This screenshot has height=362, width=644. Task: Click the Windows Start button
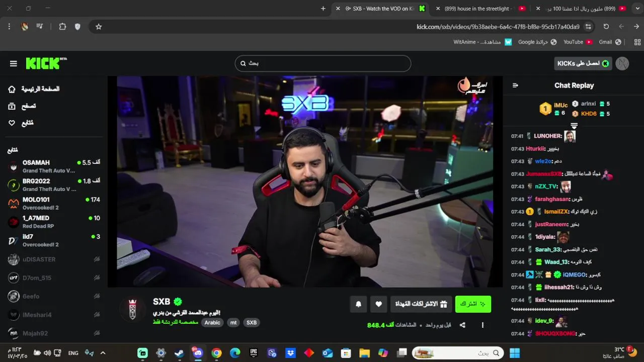tap(515, 353)
